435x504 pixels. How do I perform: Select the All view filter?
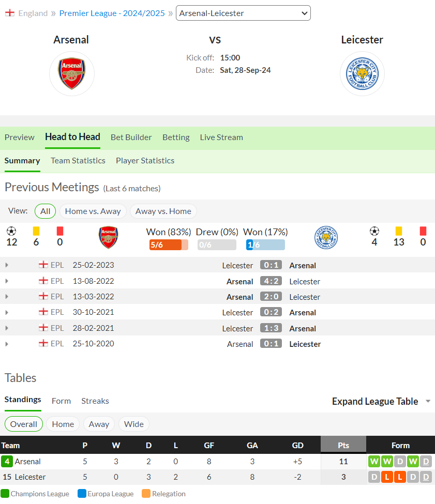click(45, 211)
